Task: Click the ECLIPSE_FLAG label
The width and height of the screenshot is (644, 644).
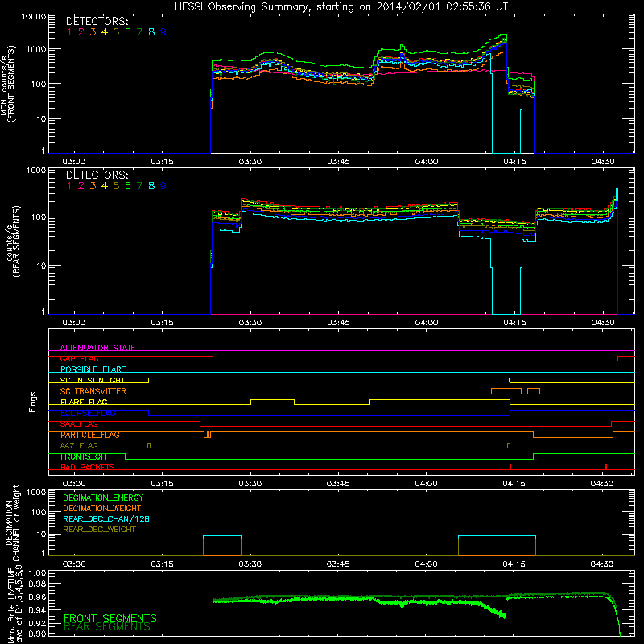Action: tap(88, 413)
